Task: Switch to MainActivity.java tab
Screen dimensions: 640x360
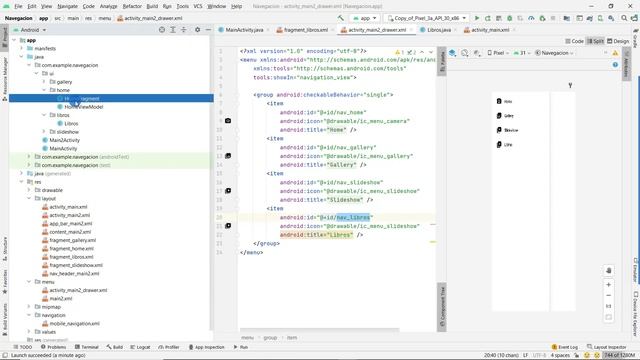Action: (244, 30)
